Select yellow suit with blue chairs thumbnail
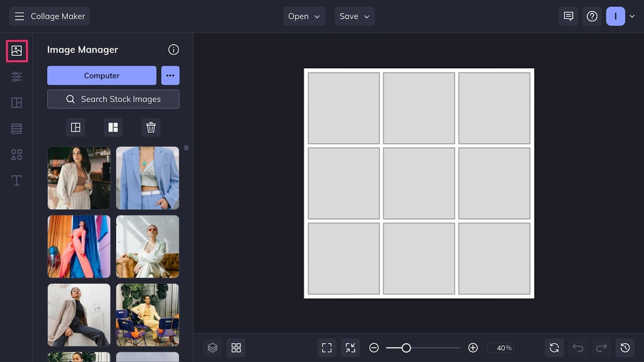This screenshot has height=362, width=644. (147, 315)
